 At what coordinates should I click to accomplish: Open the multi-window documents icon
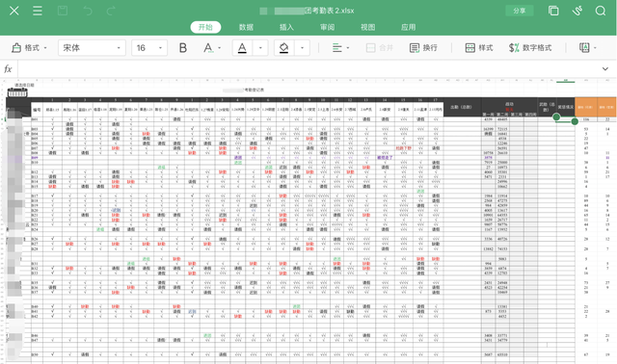tap(553, 11)
